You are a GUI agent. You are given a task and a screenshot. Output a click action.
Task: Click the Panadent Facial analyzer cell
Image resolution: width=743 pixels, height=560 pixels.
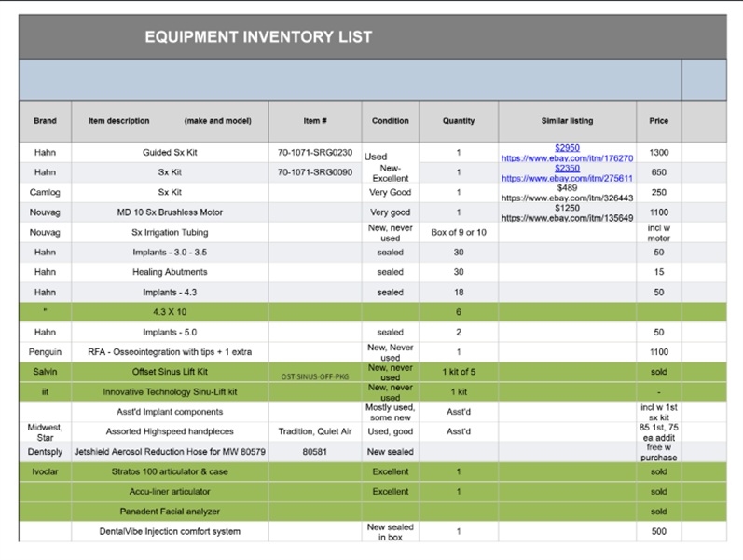click(x=170, y=512)
